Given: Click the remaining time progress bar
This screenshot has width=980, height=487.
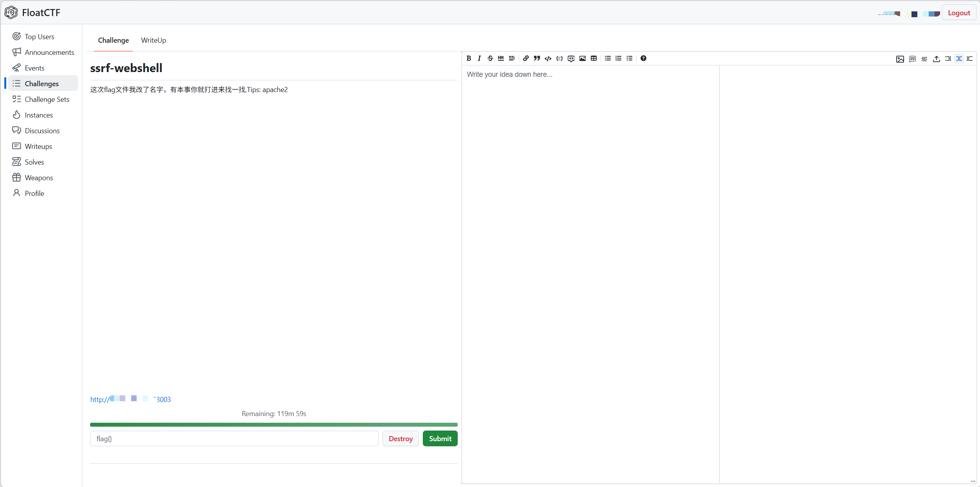Looking at the screenshot, I should (x=274, y=424).
